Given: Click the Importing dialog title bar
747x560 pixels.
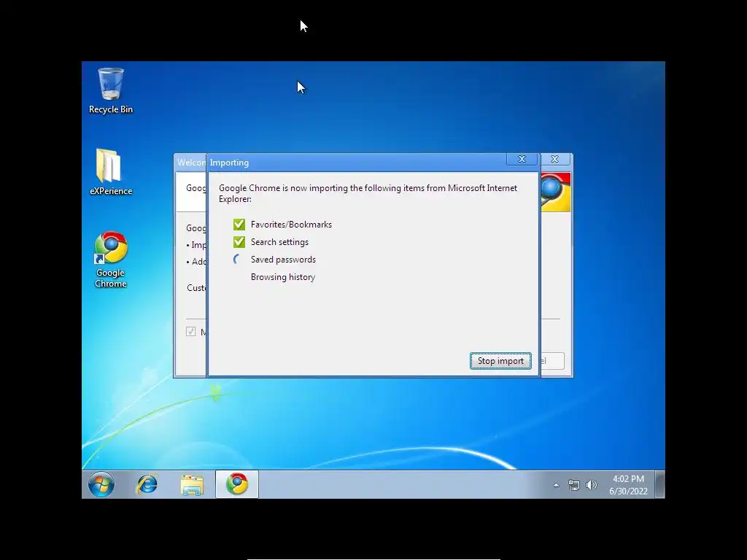Looking at the screenshot, I should [356, 163].
